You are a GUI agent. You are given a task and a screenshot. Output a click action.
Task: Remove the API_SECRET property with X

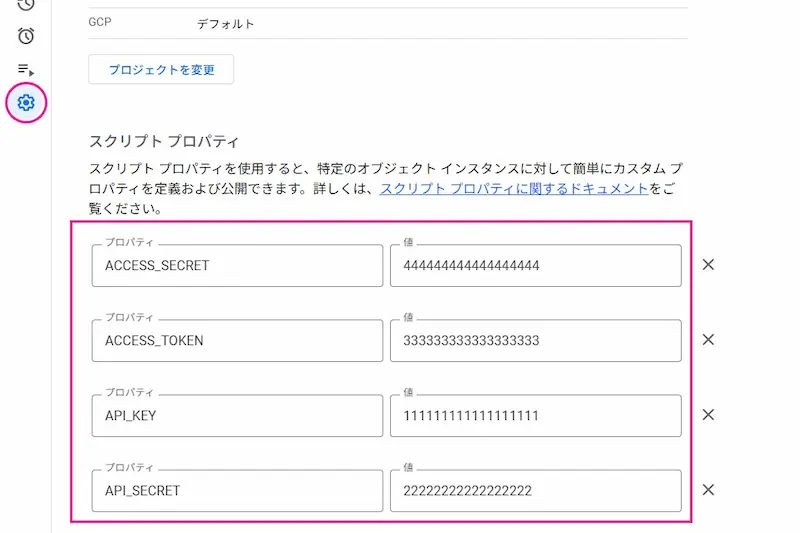[x=708, y=490]
